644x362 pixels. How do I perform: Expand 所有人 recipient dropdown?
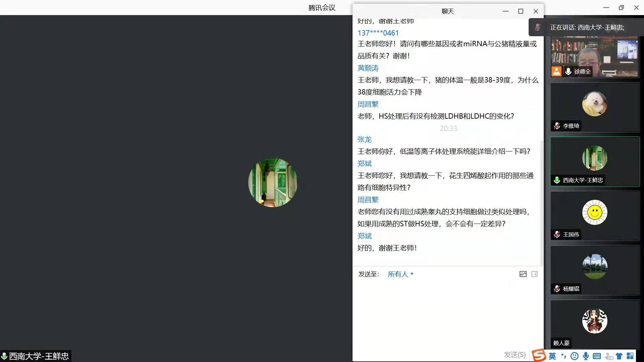point(398,274)
